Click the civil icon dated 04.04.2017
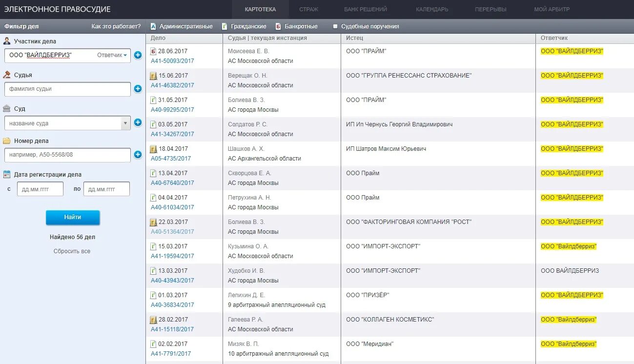This screenshot has height=364, width=634. (x=153, y=198)
